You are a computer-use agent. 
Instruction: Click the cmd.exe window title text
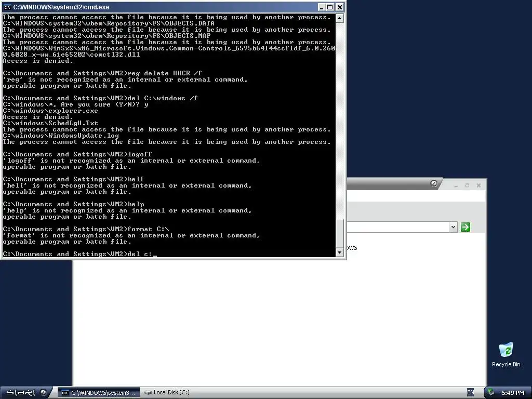tap(61, 7)
